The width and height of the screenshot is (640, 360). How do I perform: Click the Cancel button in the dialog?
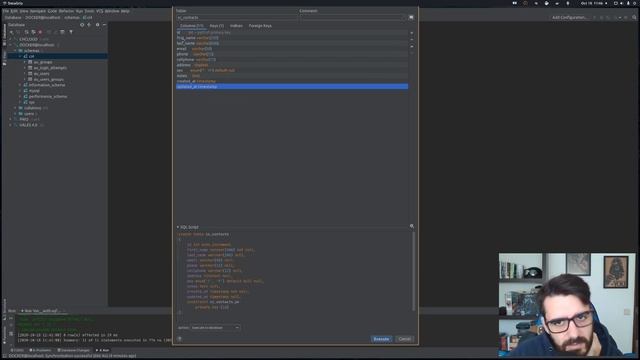[404, 339]
